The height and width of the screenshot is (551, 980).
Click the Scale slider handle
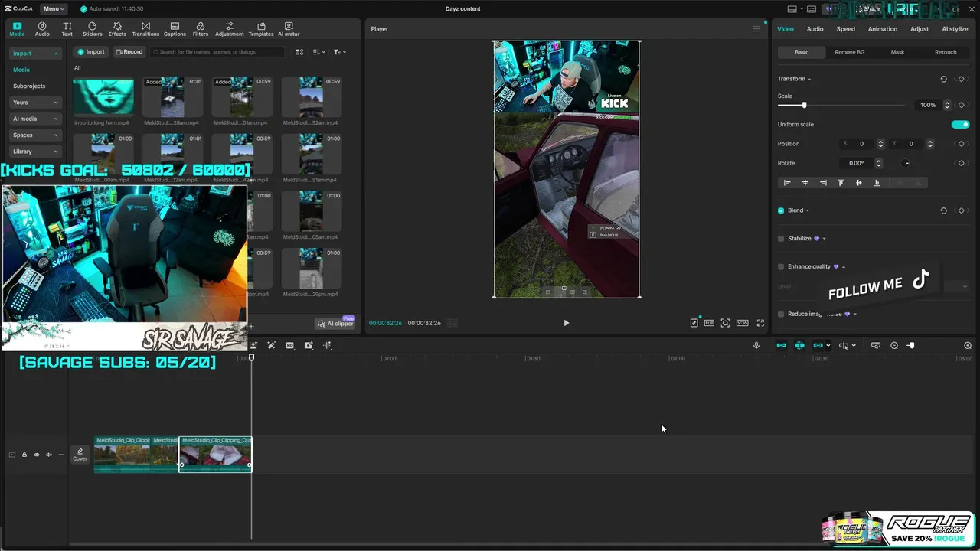[804, 105]
